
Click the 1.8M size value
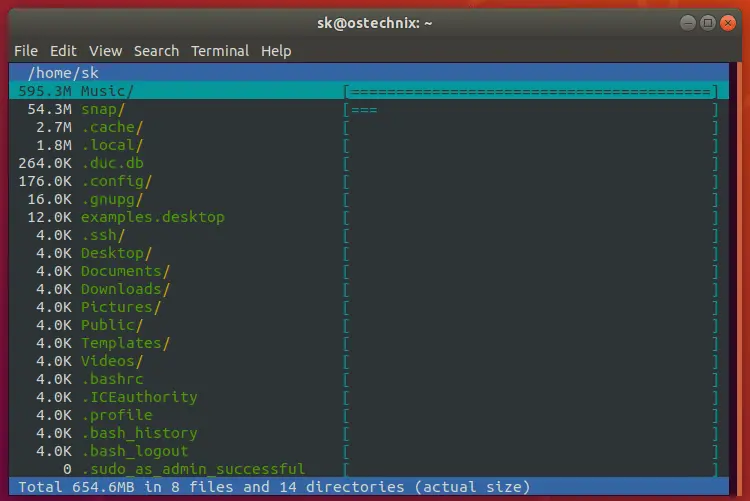point(54,145)
